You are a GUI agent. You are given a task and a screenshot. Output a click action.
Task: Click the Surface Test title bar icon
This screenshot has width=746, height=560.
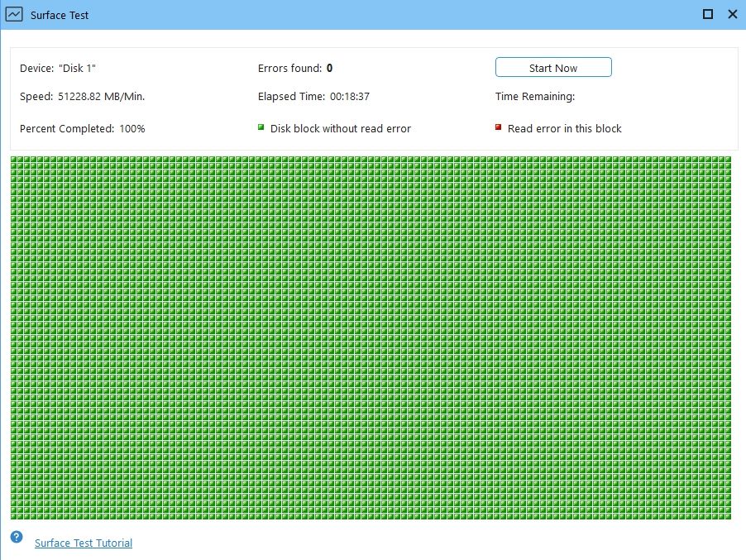[14, 14]
